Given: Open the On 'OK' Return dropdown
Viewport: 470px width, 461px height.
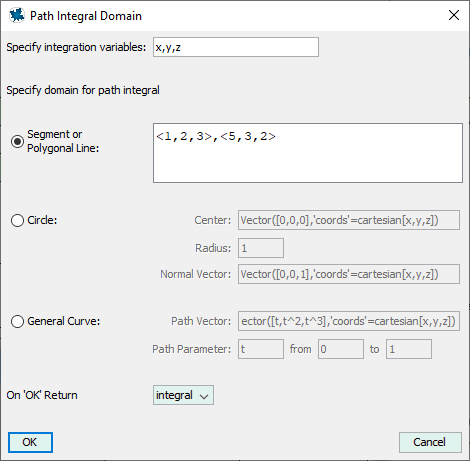Looking at the screenshot, I should 183,395.
